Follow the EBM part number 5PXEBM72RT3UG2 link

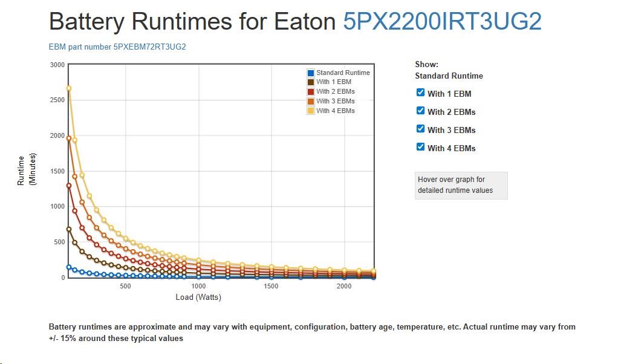click(117, 47)
